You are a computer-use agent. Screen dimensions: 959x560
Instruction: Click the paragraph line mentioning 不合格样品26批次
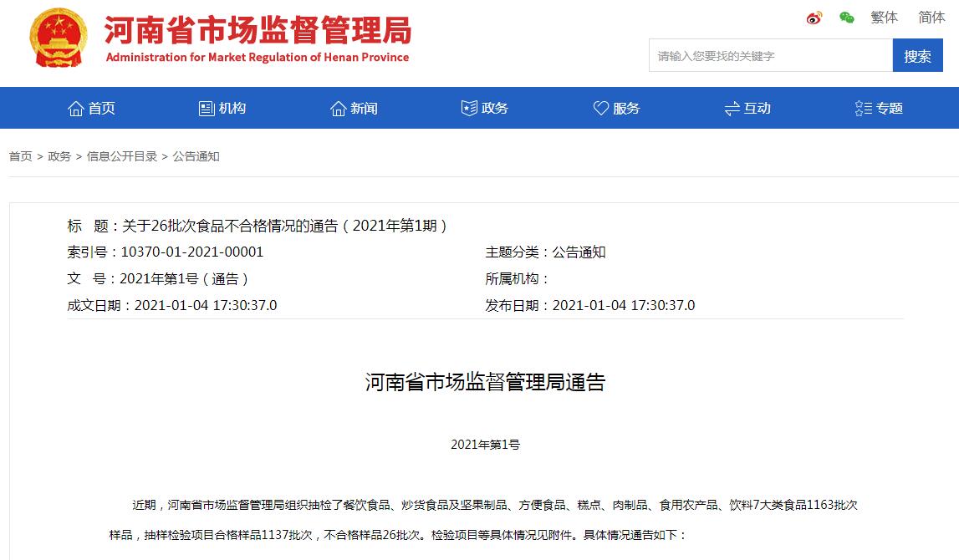pyautogui.click(x=398, y=535)
